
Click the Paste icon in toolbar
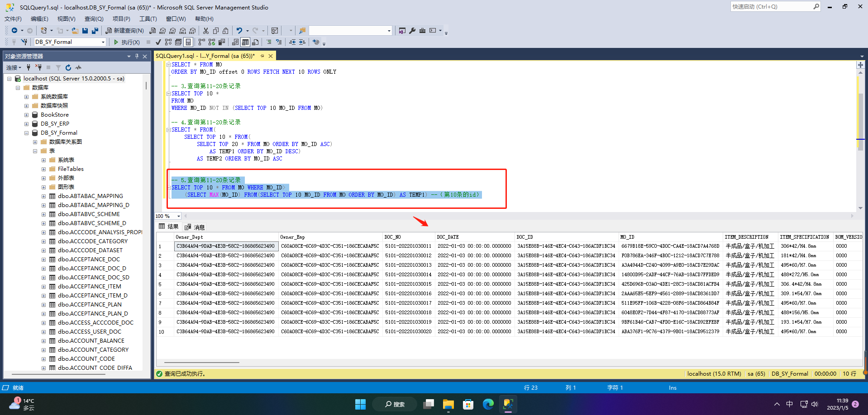tap(225, 31)
